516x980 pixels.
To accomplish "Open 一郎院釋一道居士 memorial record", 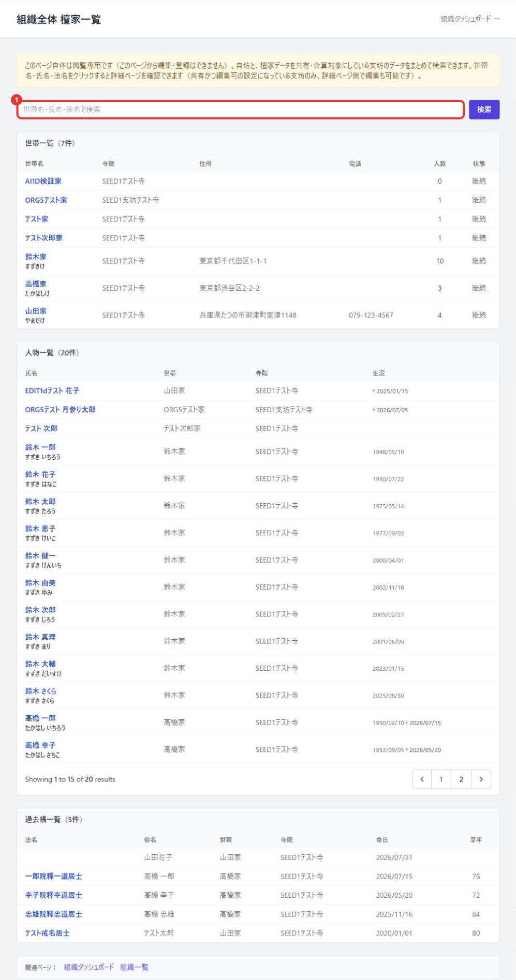I will (x=54, y=877).
